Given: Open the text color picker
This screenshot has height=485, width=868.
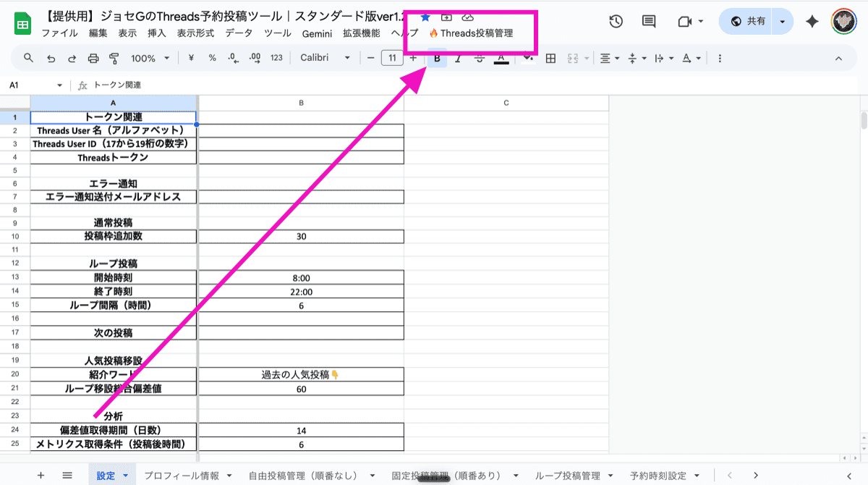Looking at the screenshot, I should (x=501, y=58).
